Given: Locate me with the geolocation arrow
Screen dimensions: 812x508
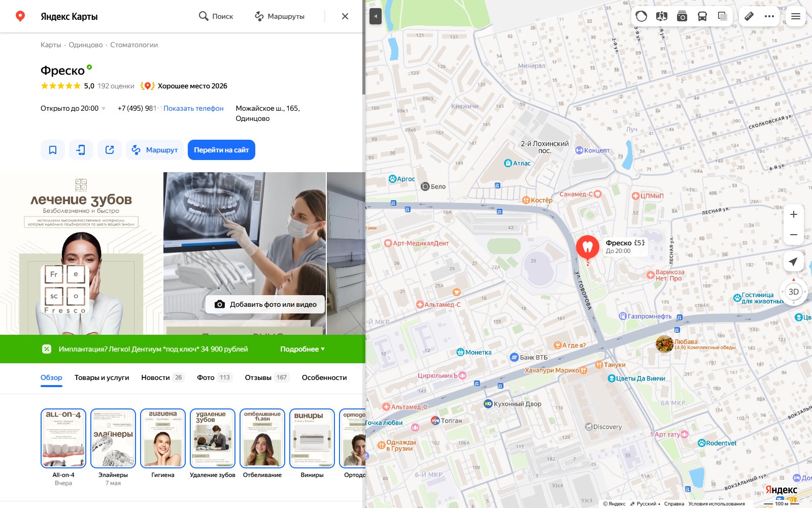Looking at the screenshot, I should tap(794, 261).
